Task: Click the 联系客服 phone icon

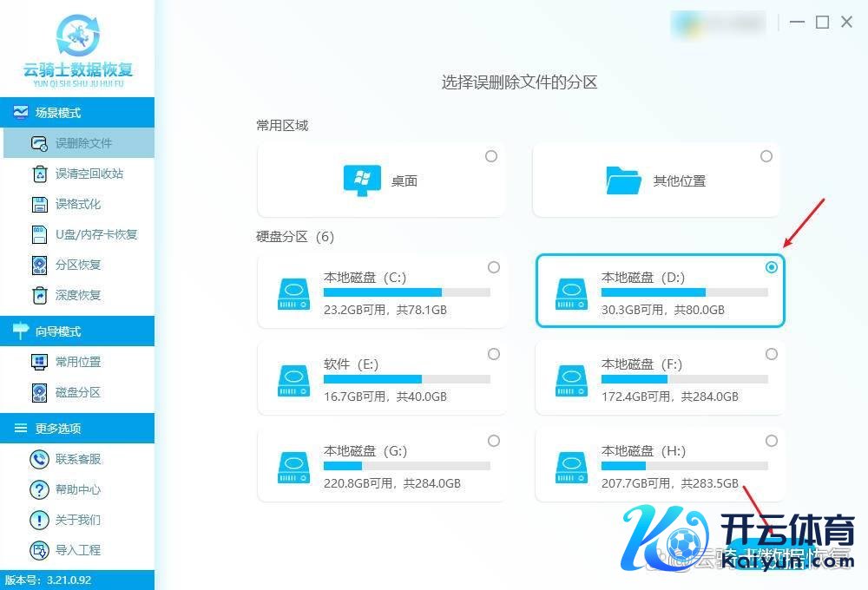Action: [x=39, y=459]
